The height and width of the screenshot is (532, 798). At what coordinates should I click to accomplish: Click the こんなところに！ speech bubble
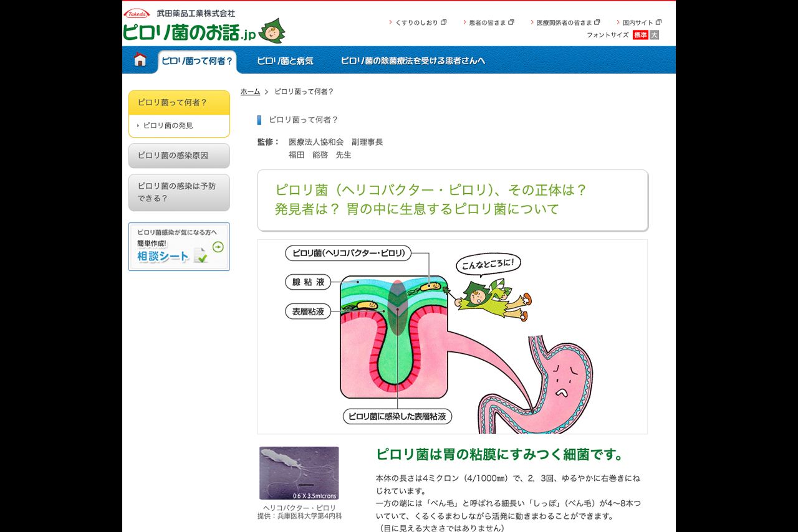pyautogui.click(x=488, y=264)
